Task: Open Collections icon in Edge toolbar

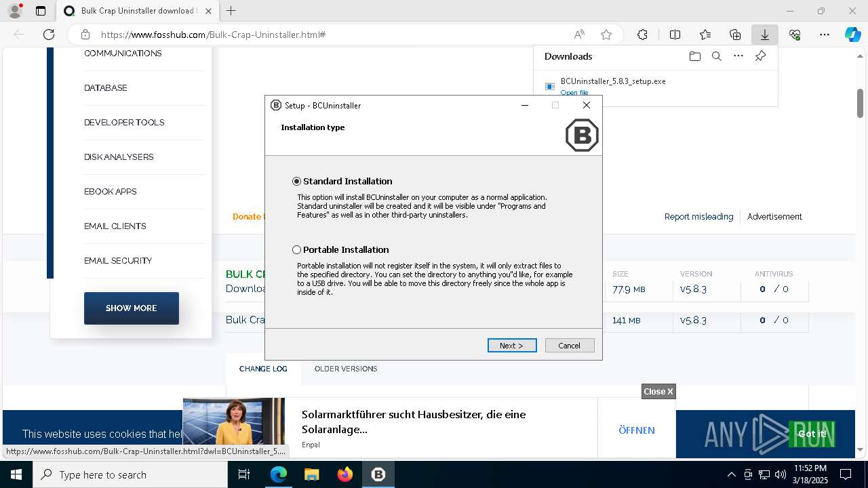Action: [735, 35]
